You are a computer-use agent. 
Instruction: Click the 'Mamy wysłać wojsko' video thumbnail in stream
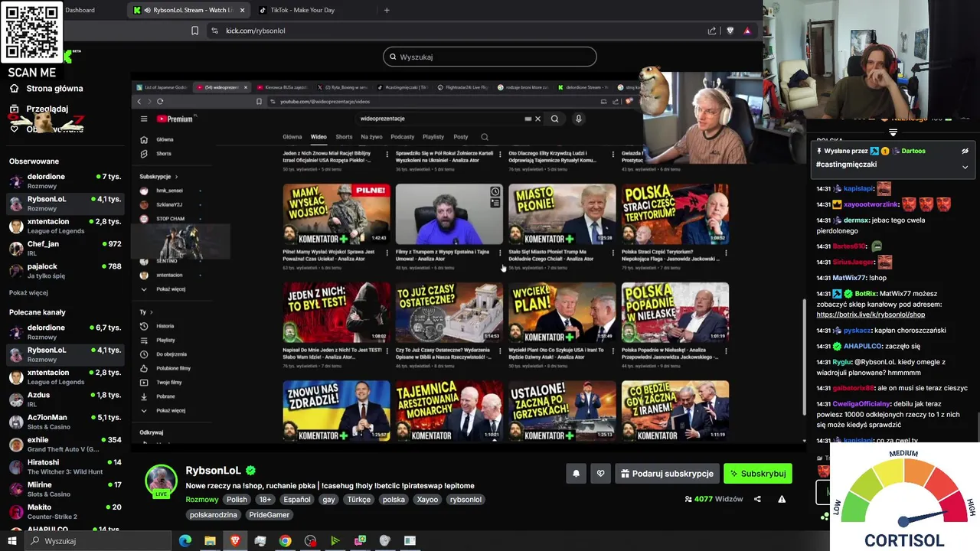pos(336,214)
